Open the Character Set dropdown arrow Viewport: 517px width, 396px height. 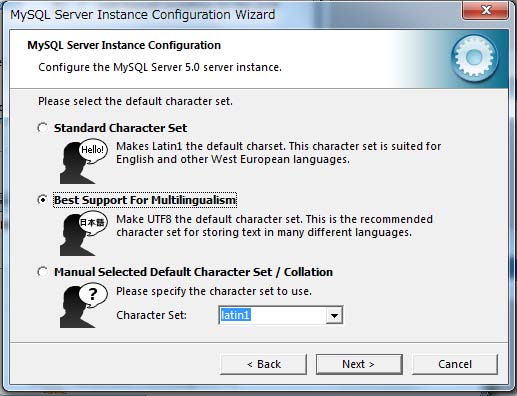[x=334, y=315]
